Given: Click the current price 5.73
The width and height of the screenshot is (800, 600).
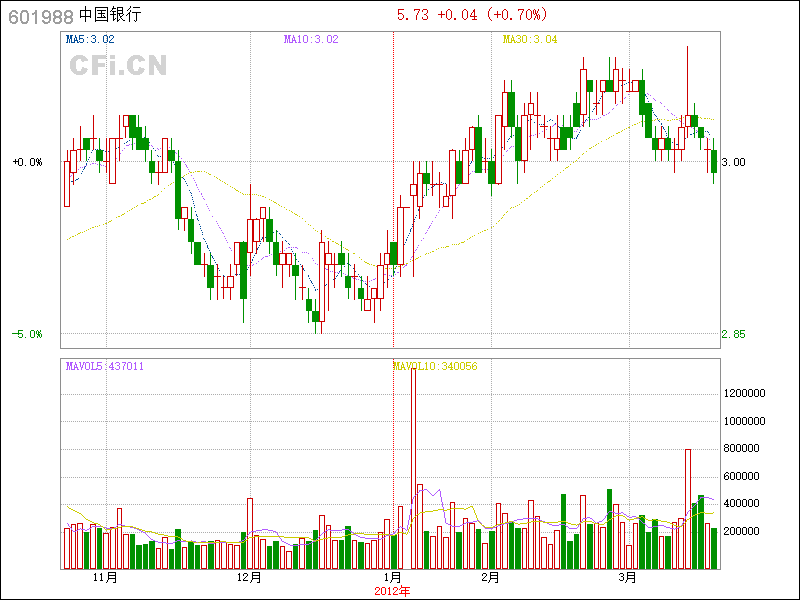Looking at the screenshot, I should pyautogui.click(x=412, y=15).
